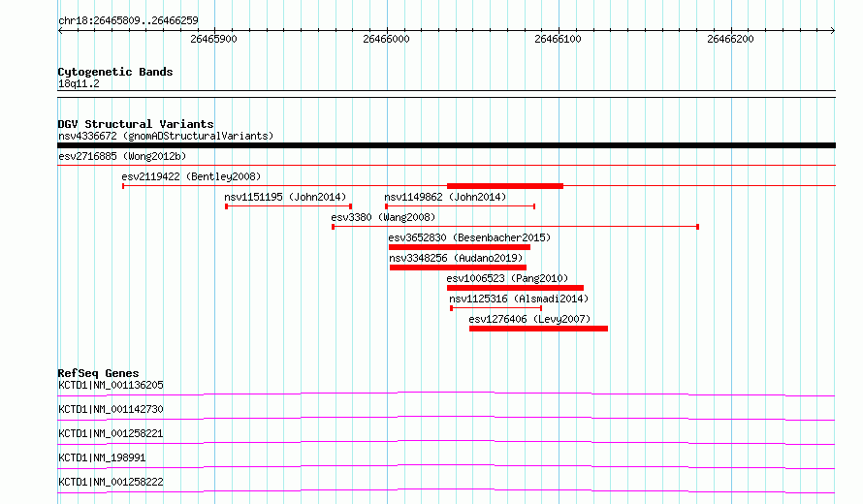The image size is (863, 504).
Task: Click the thick red esv2119422 segment
Action: click(504, 186)
